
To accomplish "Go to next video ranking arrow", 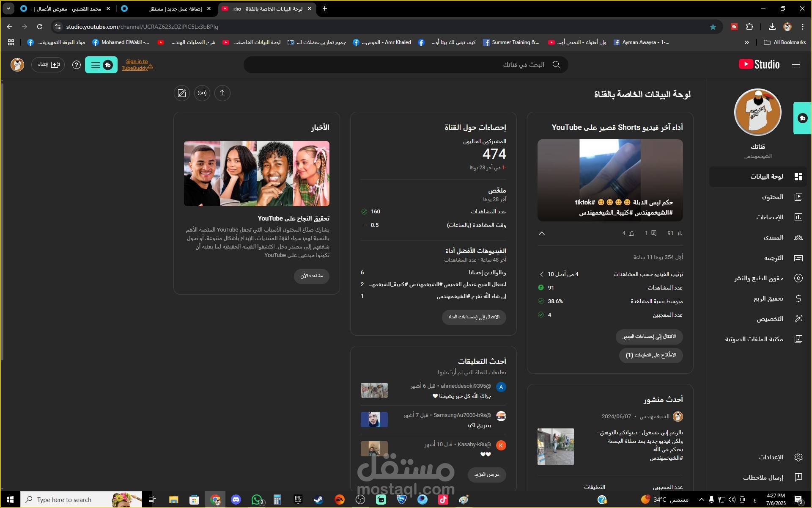I will pyautogui.click(x=542, y=274).
